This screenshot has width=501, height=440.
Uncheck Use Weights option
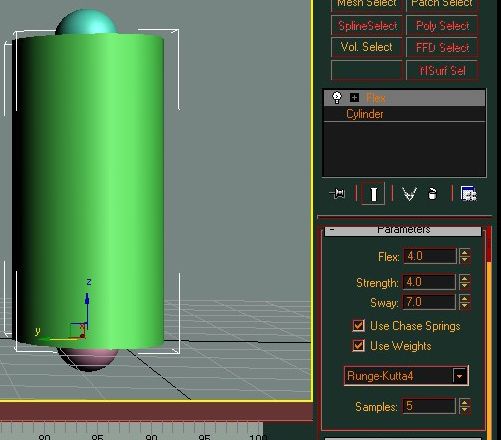pos(358,346)
